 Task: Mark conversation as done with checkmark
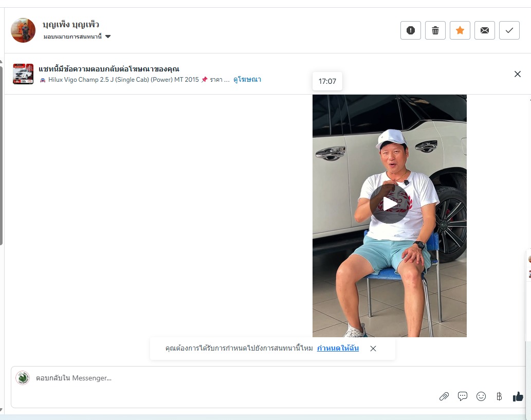click(x=509, y=30)
